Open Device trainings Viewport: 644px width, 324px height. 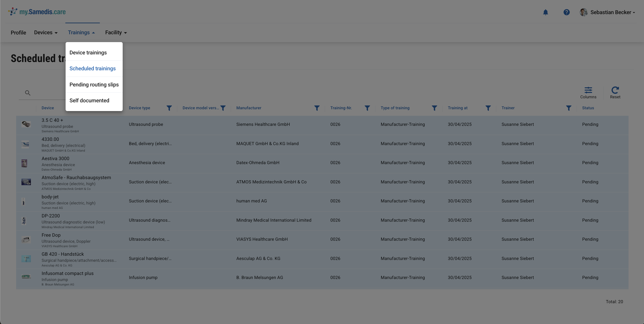tap(88, 52)
